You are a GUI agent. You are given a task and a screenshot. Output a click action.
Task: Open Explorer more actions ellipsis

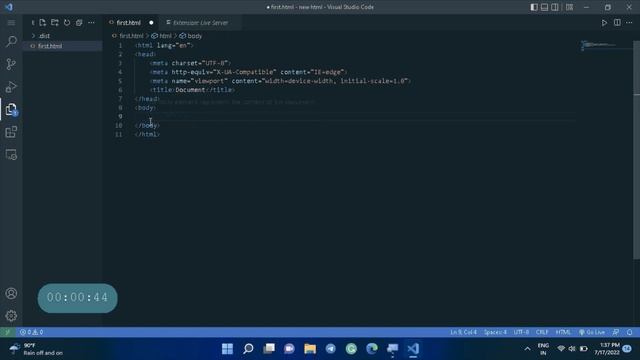click(x=91, y=22)
